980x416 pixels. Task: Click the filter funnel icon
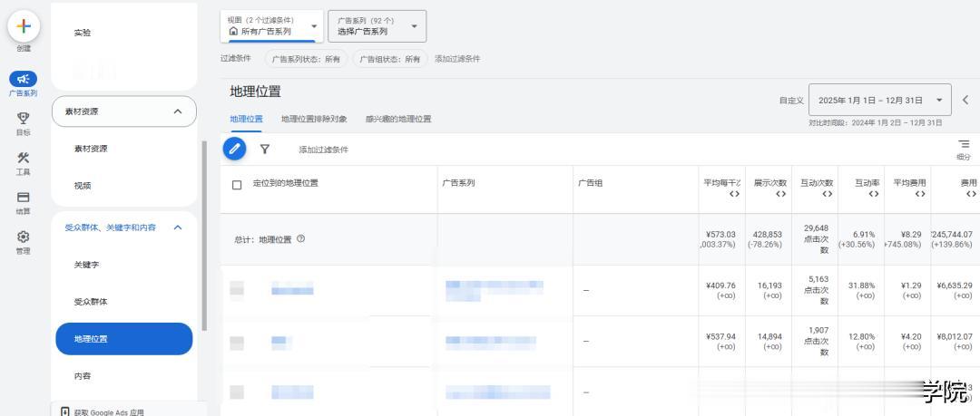265,150
